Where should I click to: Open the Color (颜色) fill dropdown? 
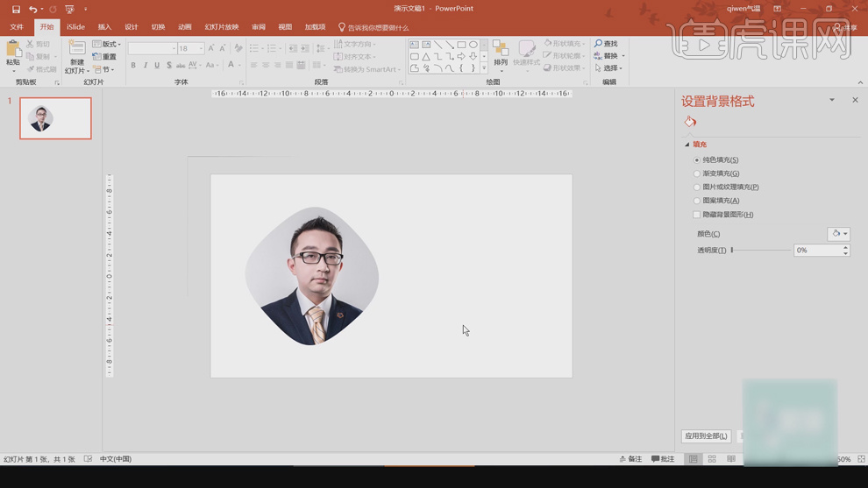coord(839,234)
